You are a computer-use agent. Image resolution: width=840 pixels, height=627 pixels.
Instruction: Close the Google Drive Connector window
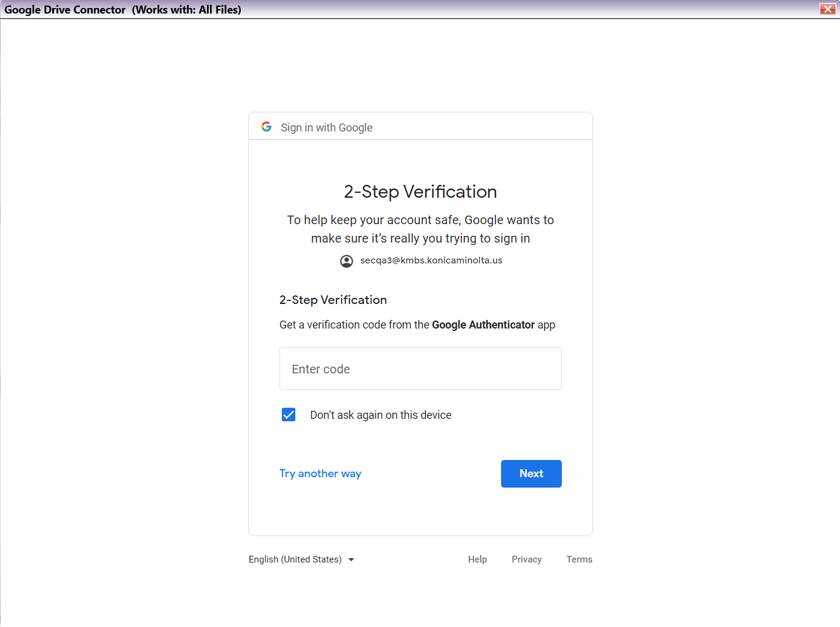coord(828,9)
